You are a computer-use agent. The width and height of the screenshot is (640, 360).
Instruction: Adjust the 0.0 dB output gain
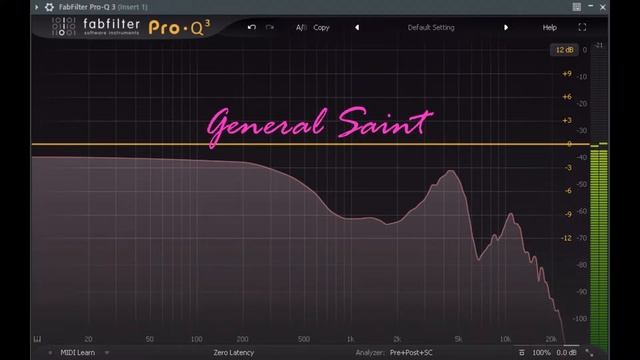567,352
